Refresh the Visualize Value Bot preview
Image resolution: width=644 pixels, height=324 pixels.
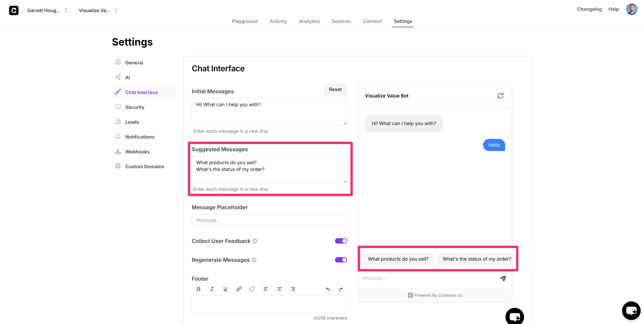coord(500,96)
